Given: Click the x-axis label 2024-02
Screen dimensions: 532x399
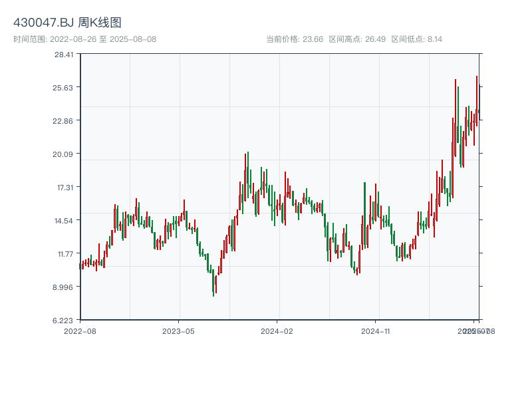Looking at the screenshot, I should click(x=277, y=331).
